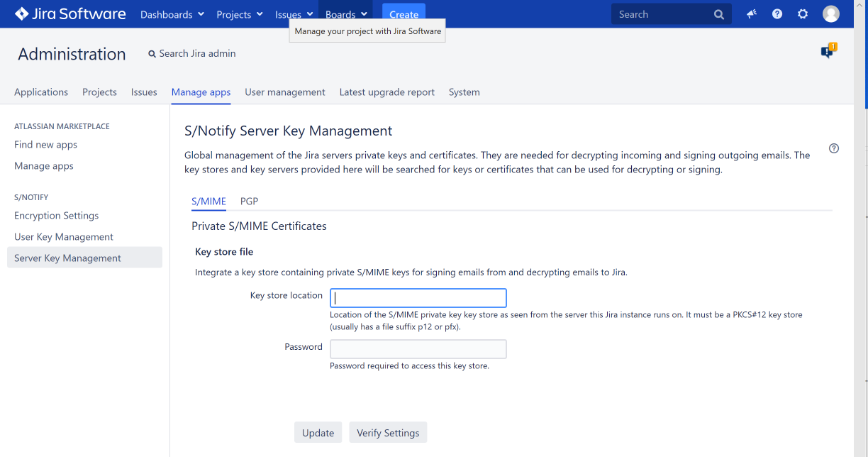Click the Jira Software logo
Image resolution: width=868 pixels, height=457 pixels.
pos(70,14)
